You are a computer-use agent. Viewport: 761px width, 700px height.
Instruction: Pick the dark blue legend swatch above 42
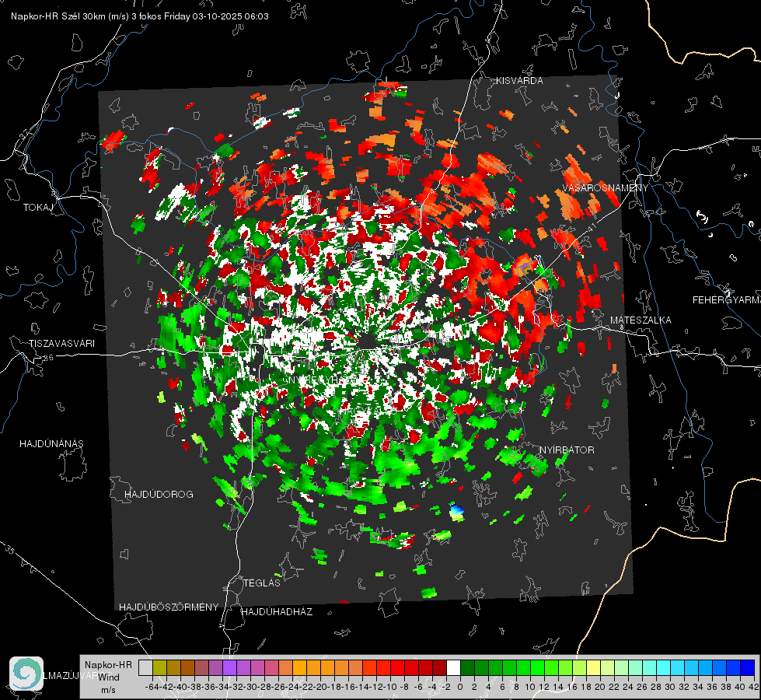click(748, 668)
